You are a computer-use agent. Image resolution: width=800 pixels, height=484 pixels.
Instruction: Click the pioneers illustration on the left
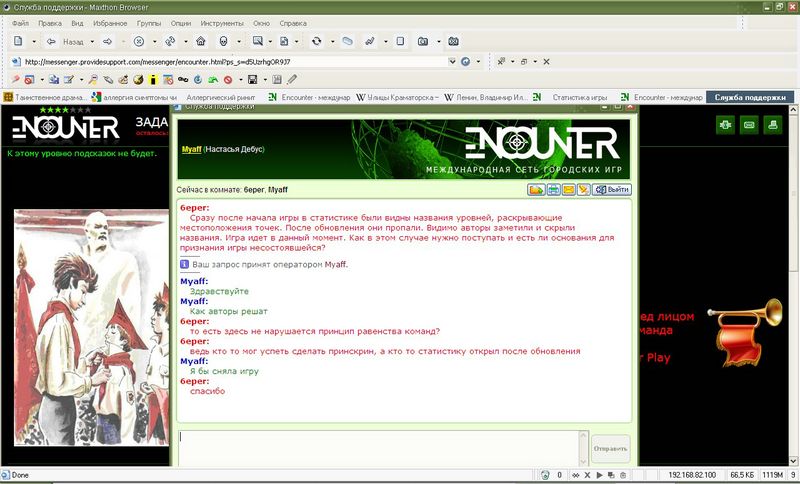coord(91,328)
